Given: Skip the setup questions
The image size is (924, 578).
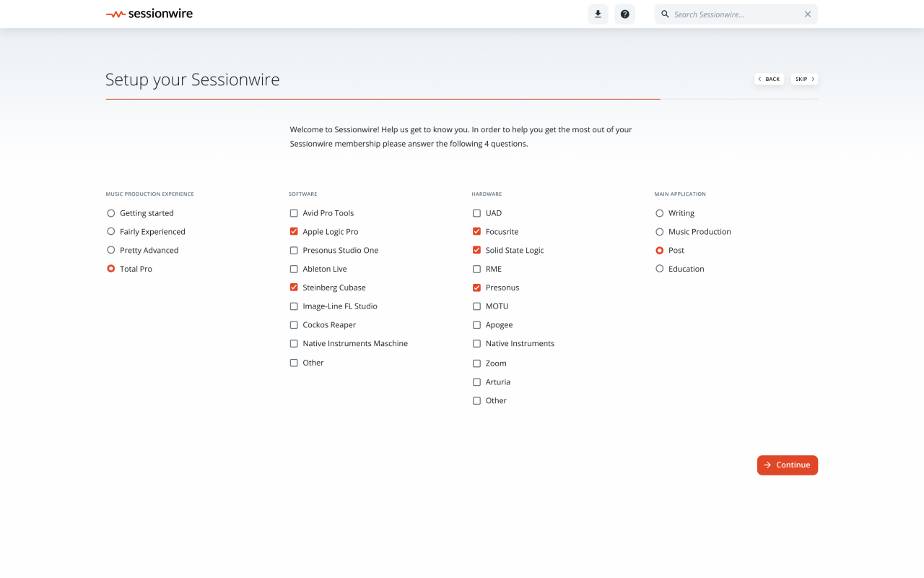Looking at the screenshot, I should 804,79.
